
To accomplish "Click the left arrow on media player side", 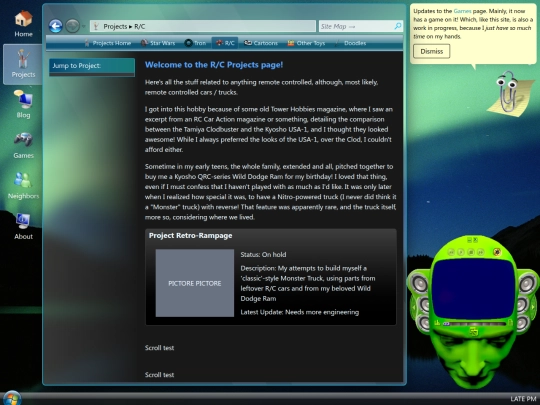I will coord(414,307).
